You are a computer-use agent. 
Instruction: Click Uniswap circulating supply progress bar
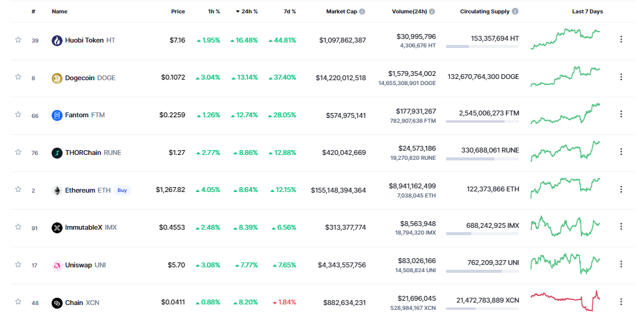[482, 271]
